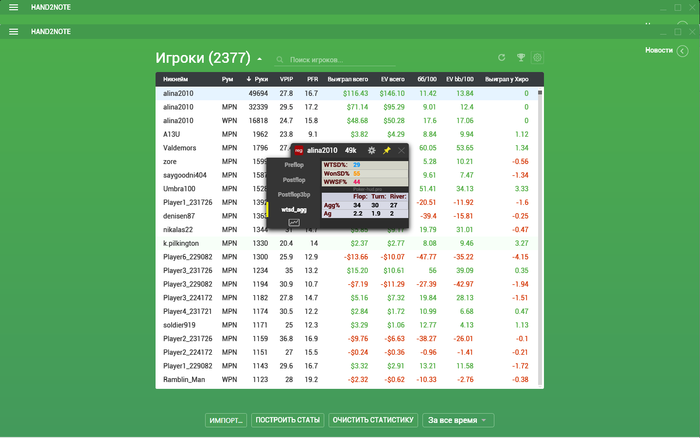The height and width of the screenshot is (438, 700).
Task: Open the За все время period dropdown
Action: click(x=458, y=420)
